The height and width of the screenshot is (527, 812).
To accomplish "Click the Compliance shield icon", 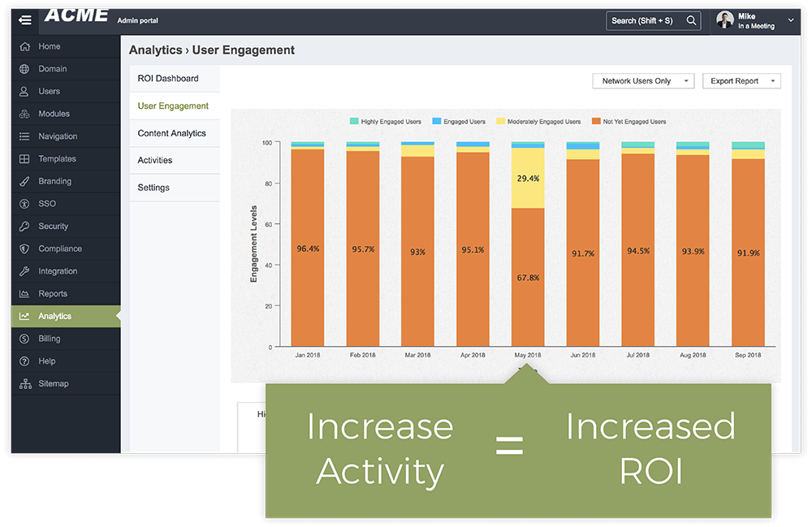I will [24, 249].
